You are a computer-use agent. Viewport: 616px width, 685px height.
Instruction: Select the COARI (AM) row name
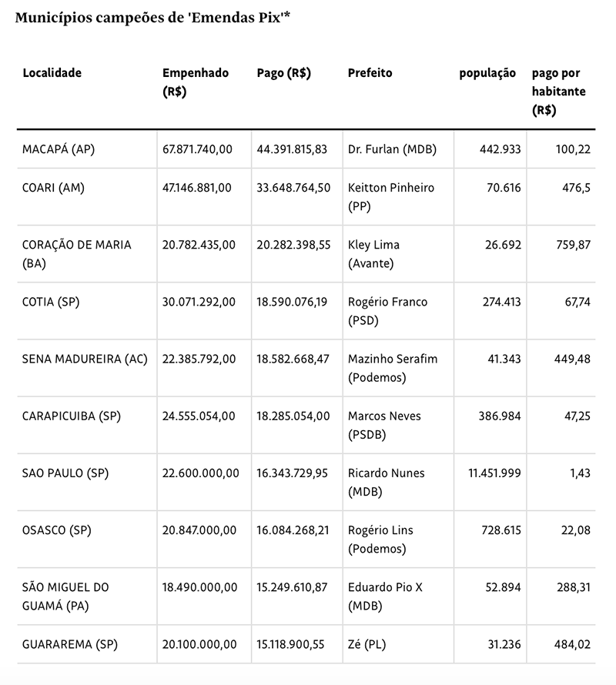53,188
